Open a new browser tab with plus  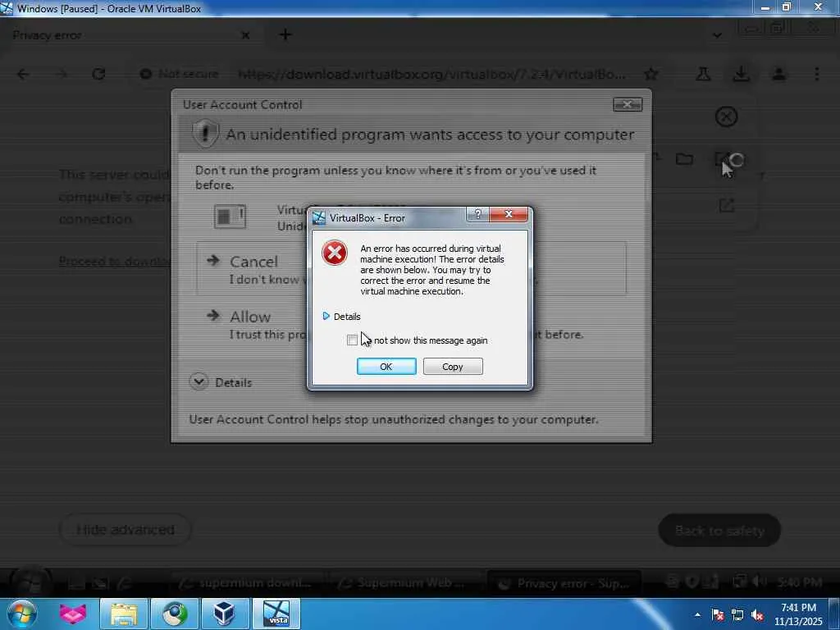[x=285, y=34]
